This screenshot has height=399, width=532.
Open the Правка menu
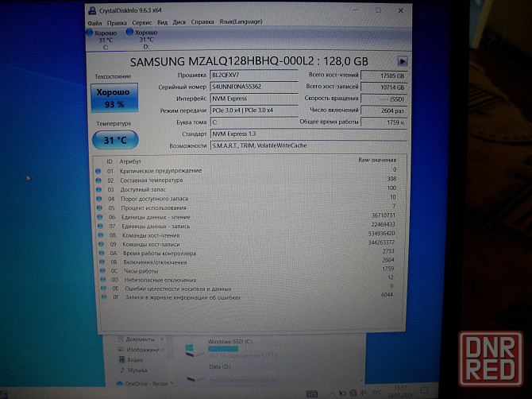click(x=117, y=23)
